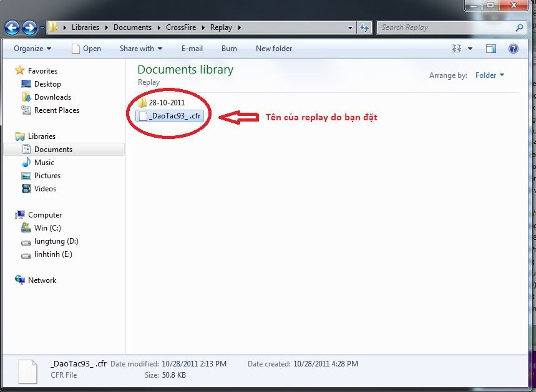Click the Computer icon

click(x=20, y=214)
